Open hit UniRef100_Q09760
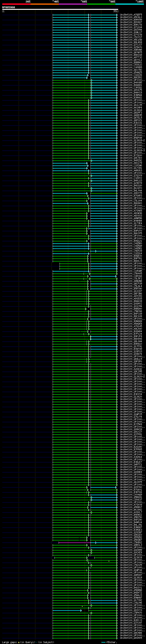Screen dimensions: 146x644 pyautogui.click(x=131, y=487)
